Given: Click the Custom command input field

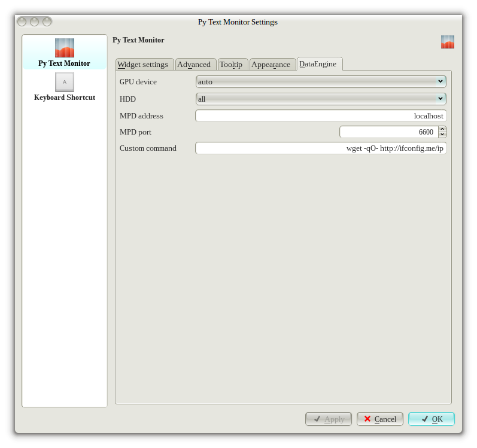Looking at the screenshot, I should [321, 148].
